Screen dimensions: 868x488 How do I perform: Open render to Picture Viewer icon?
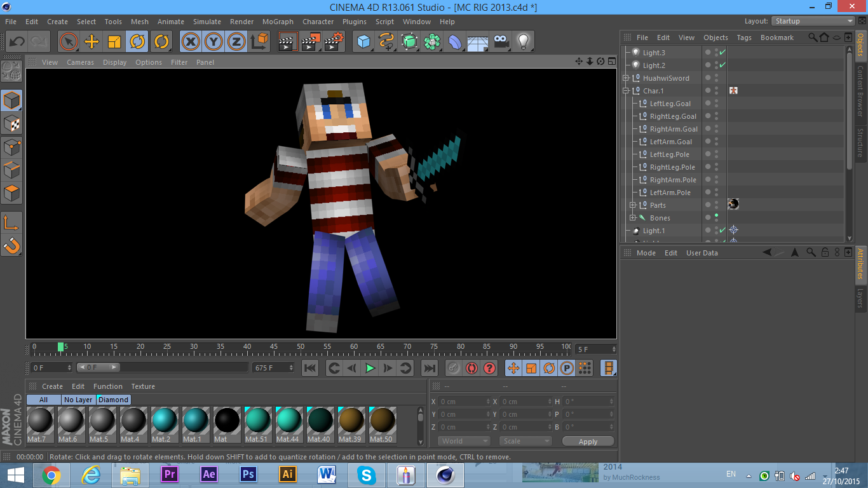311,42
